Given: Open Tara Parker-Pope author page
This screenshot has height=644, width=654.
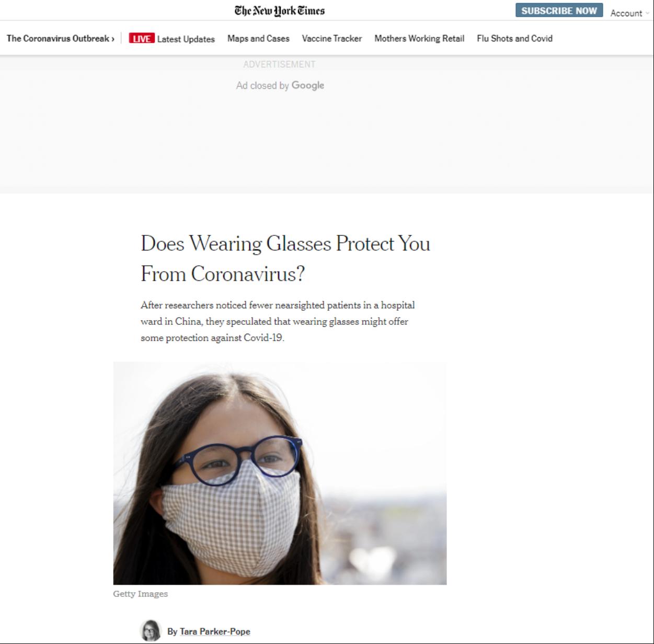Looking at the screenshot, I should (215, 631).
